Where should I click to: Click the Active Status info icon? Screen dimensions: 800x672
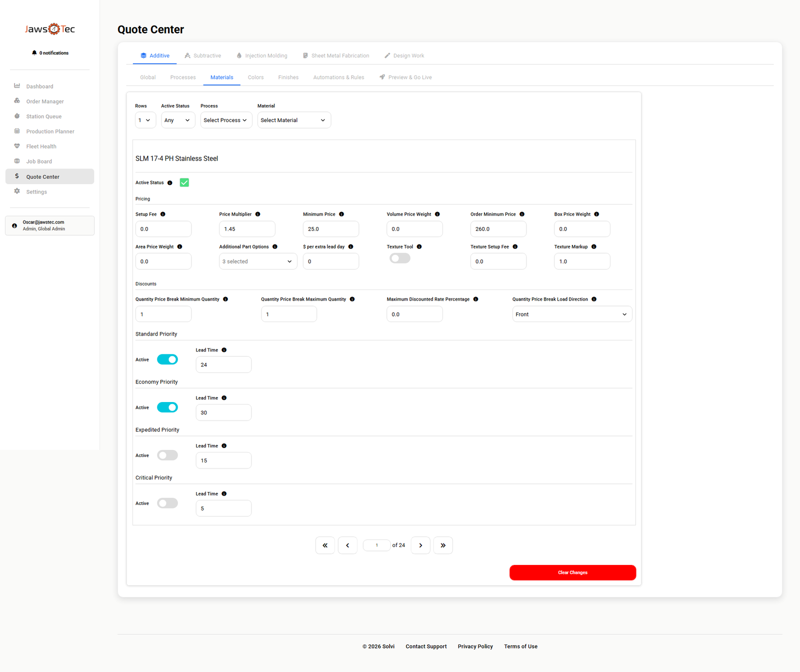(170, 182)
